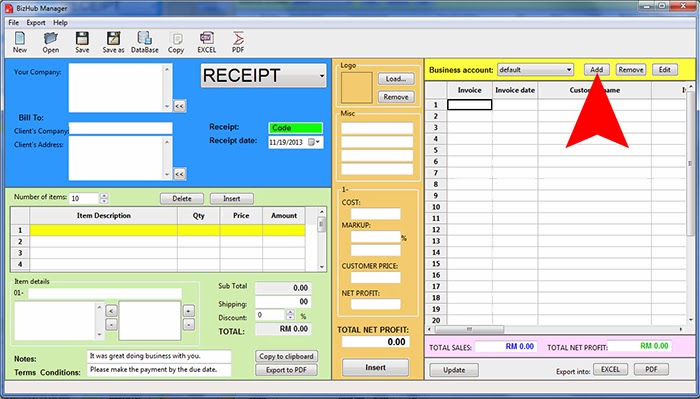This screenshot has height=399, width=700.
Task: Click the << button beside Client's Address
Action: [179, 174]
